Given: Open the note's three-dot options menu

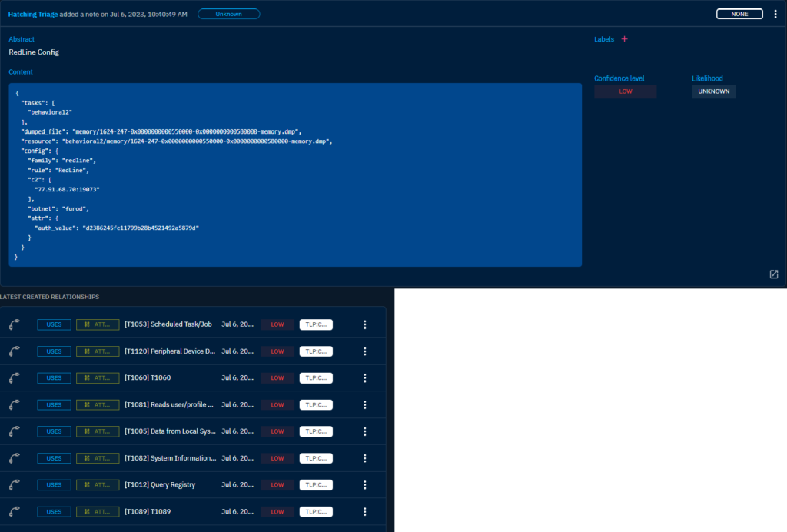Looking at the screenshot, I should [775, 14].
